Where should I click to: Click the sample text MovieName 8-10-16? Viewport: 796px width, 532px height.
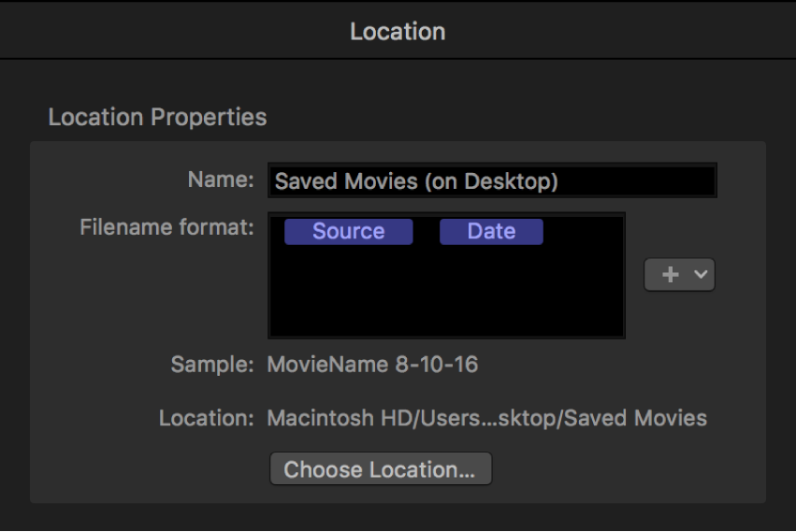(372, 365)
